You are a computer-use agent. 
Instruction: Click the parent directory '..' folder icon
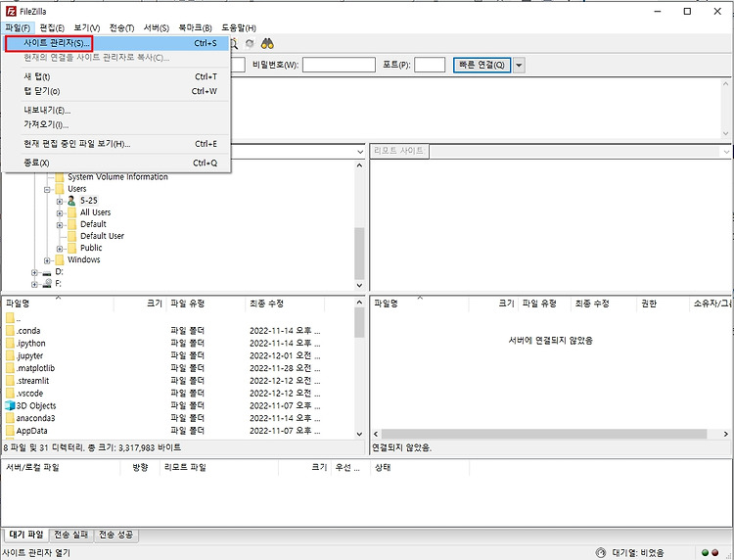point(11,318)
